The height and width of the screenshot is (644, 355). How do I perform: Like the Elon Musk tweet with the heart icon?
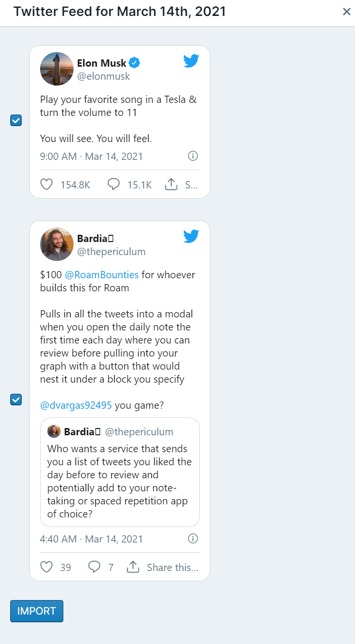pos(46,185)
